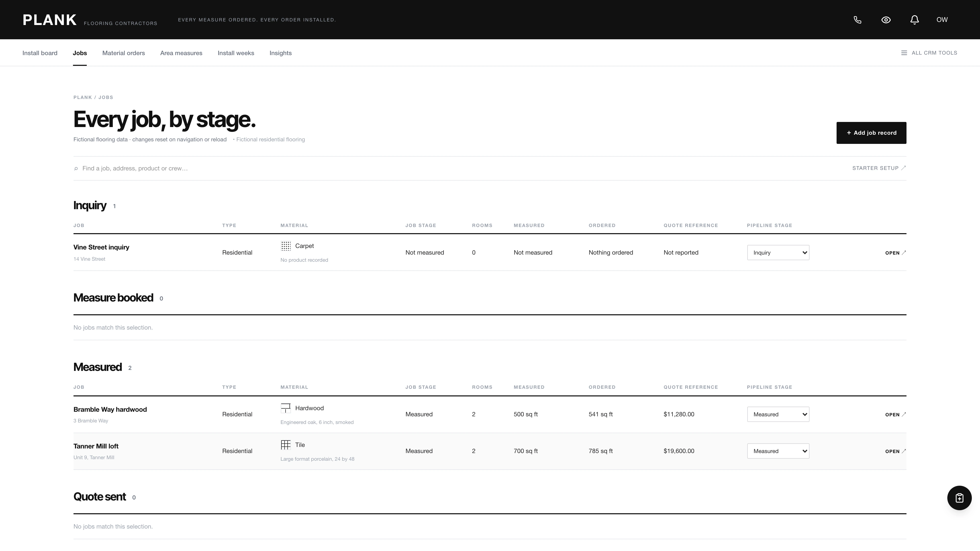Click Add job record button
This screenshot has width=980, height=551.
click(x=871, y=133)
